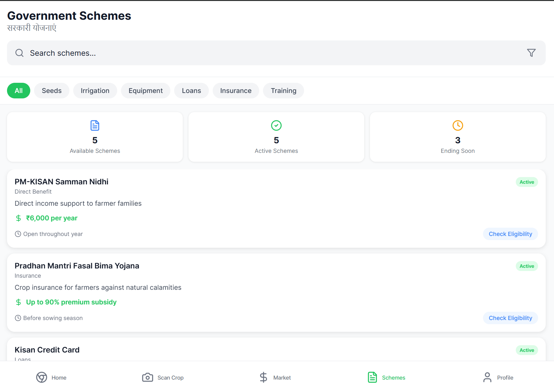Viewport: 554px width, 392px height.
Task: Select the All category filter
Action: click(19, 91)
